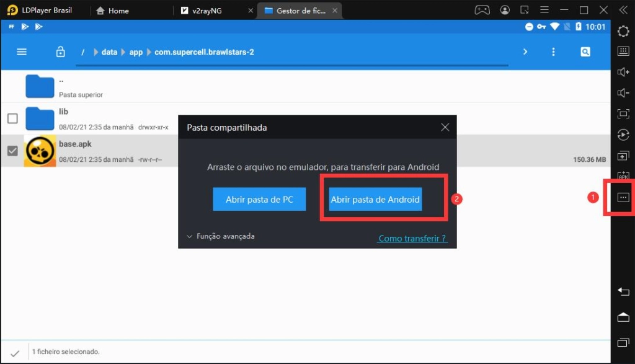Click the checkmark beside selected file status
The image size is (635, 364).
click(15, 352)
